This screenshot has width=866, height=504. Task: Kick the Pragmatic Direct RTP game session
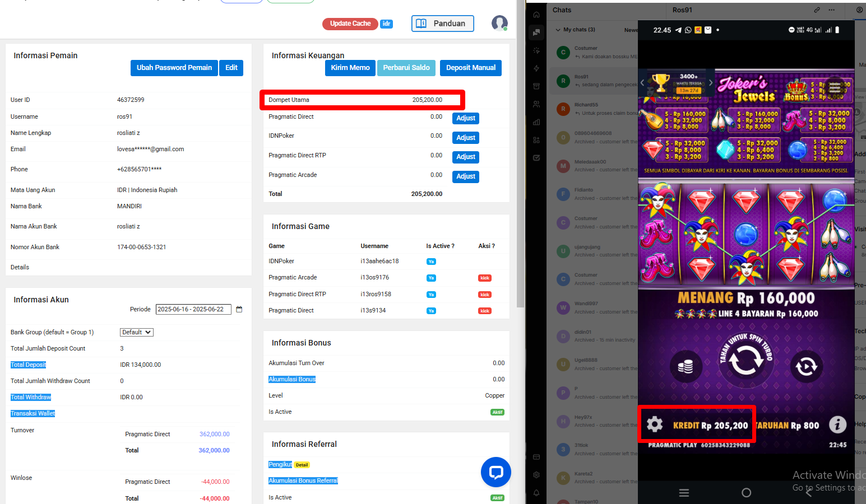click(485, 295)
